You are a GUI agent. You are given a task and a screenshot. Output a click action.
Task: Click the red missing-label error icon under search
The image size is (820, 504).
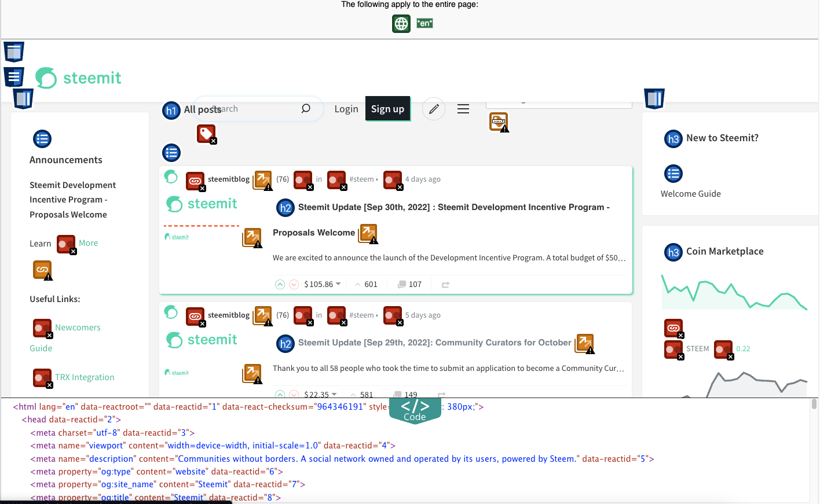click(207, 134)
